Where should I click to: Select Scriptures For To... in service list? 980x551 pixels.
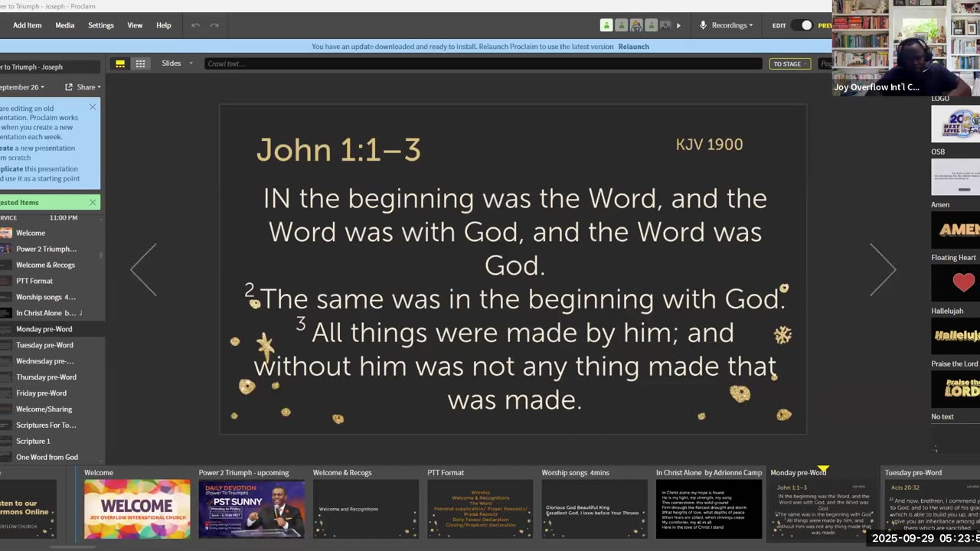coord(51,425)
